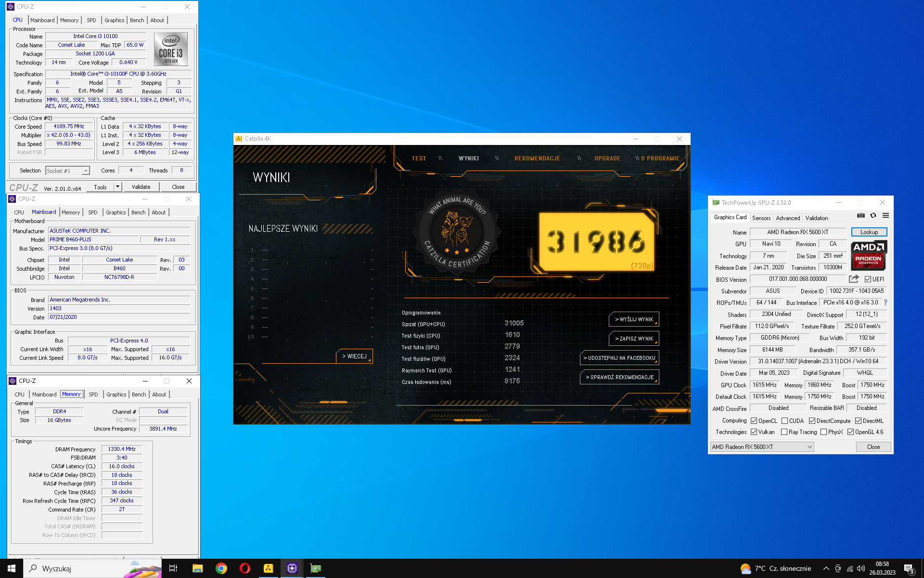
Task: Switch to the Sensors tab in GPU-Z
Action: (x=761, y=218)
